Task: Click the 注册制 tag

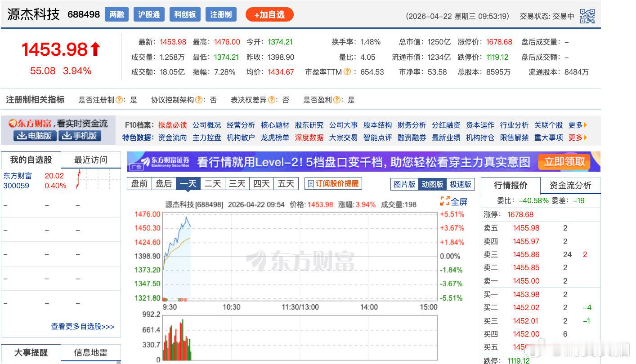Action: 221,14
